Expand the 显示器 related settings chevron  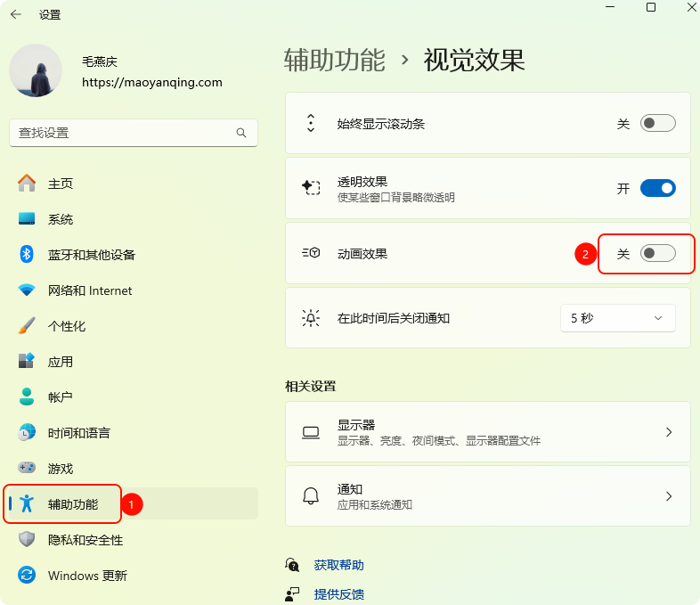click(x=669, y=432)
